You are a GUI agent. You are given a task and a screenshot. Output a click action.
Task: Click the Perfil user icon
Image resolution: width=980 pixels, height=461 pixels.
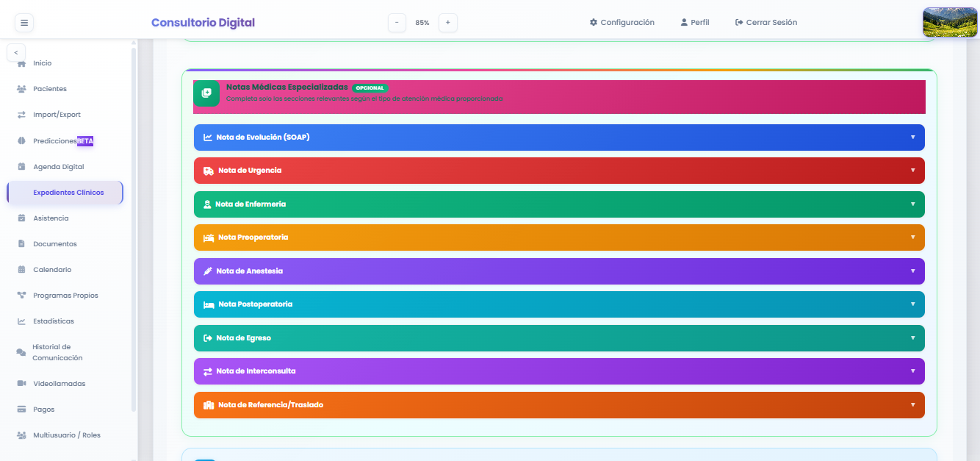click(684, 23)
